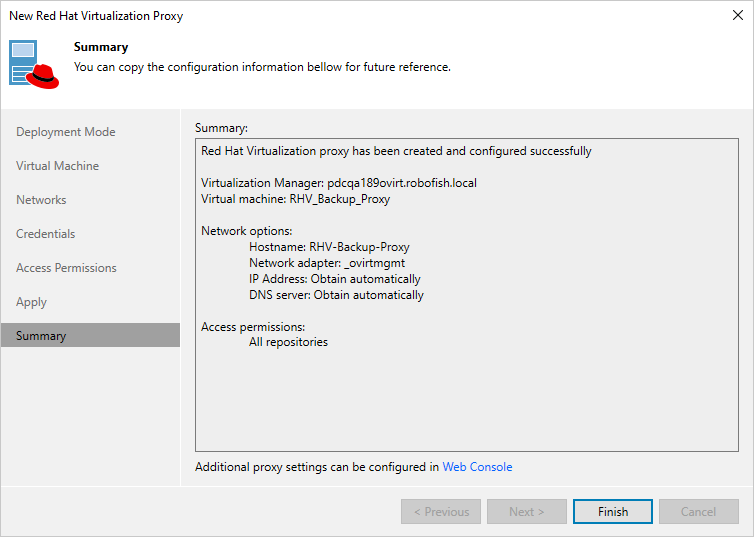This screenshot has width=754, height=537.
Task: Click the highlighted Summary step
Action: (41, 336)
